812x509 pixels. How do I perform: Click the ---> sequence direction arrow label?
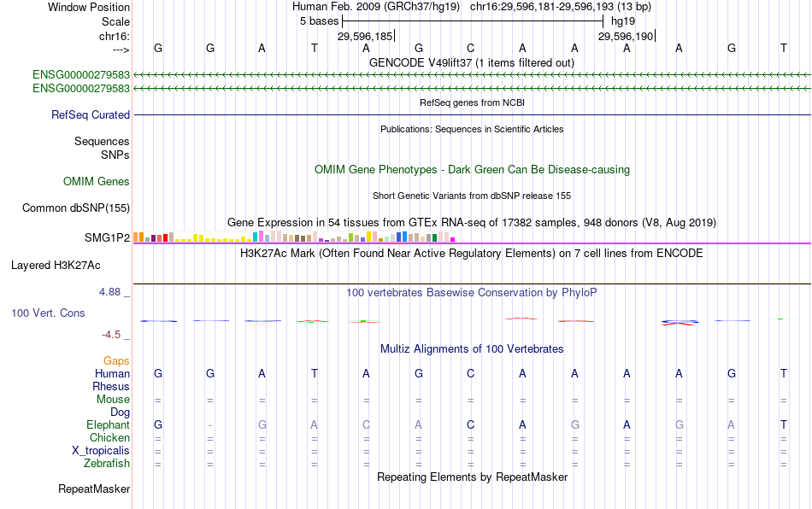121,50
